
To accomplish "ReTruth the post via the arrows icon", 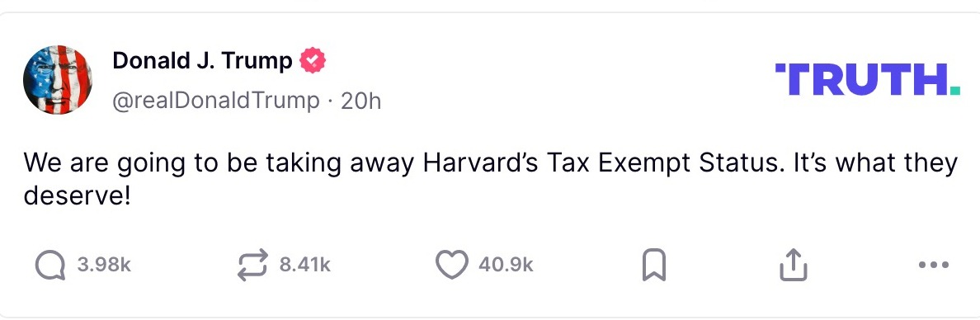I will (253, 265).
